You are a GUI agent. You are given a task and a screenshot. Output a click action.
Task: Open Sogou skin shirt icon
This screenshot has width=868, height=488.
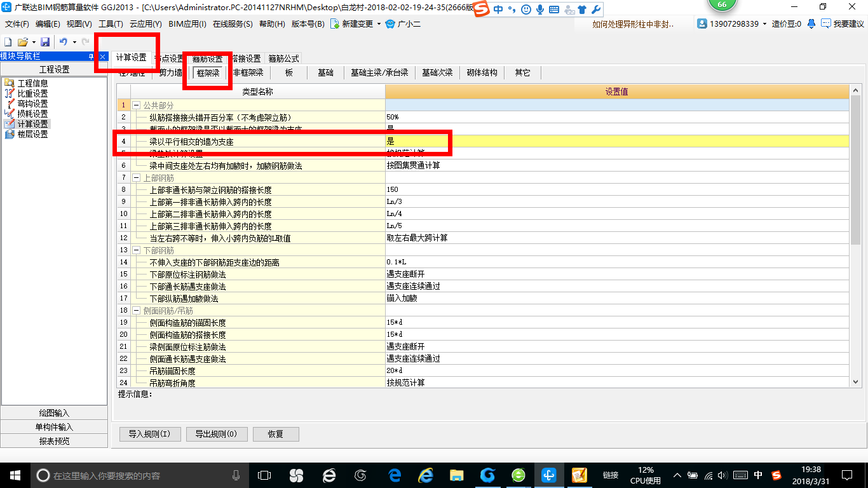pyautogui.click(x=581, y=10)
